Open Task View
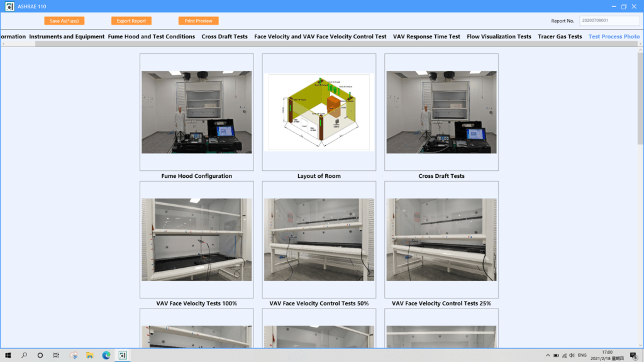 click(x=55, y=355)
